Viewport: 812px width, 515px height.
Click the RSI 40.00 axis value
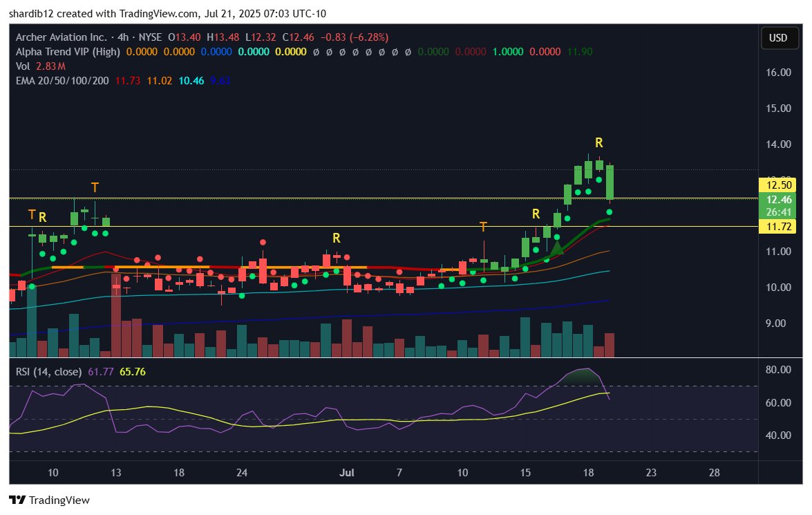pos(778,436)
